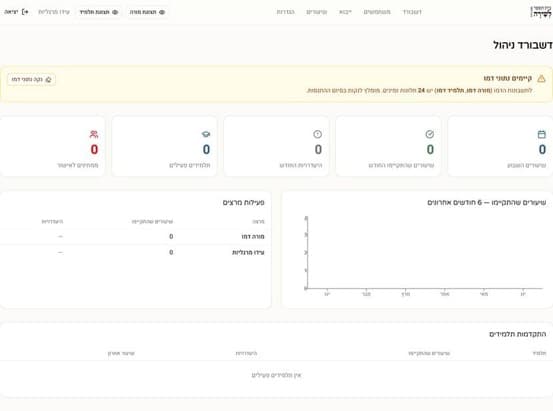The height and width of the screenshot is (411, 553).
Task: Click the user name עידו מרגליות in header
Action: tap(54, 12)
